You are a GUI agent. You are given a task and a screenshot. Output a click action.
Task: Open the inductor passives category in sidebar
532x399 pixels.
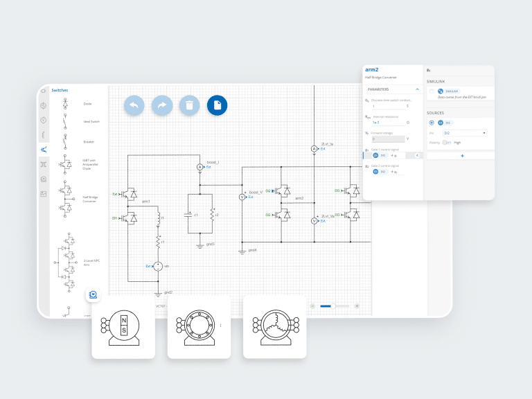pyautogui.click(x=44, y=135)
